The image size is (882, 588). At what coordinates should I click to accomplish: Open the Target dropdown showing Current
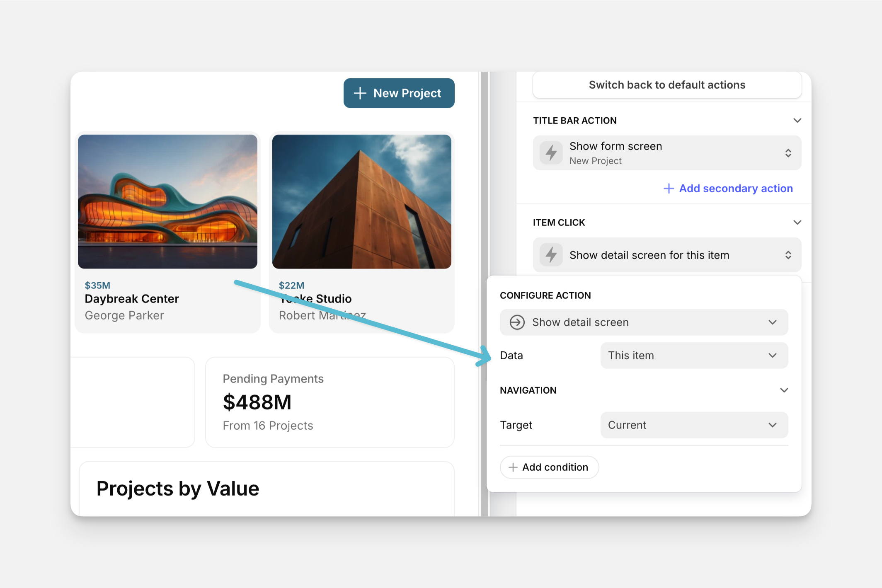click(694, 425)
